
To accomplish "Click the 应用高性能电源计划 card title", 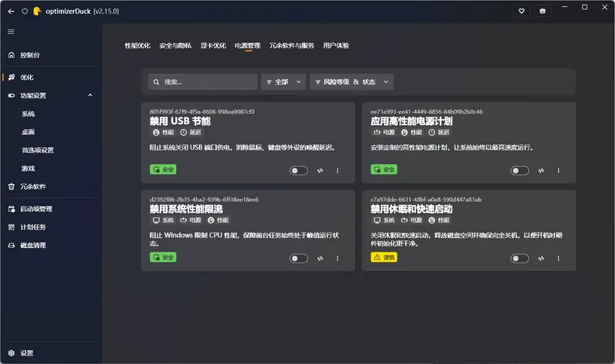I will point(411,121).
